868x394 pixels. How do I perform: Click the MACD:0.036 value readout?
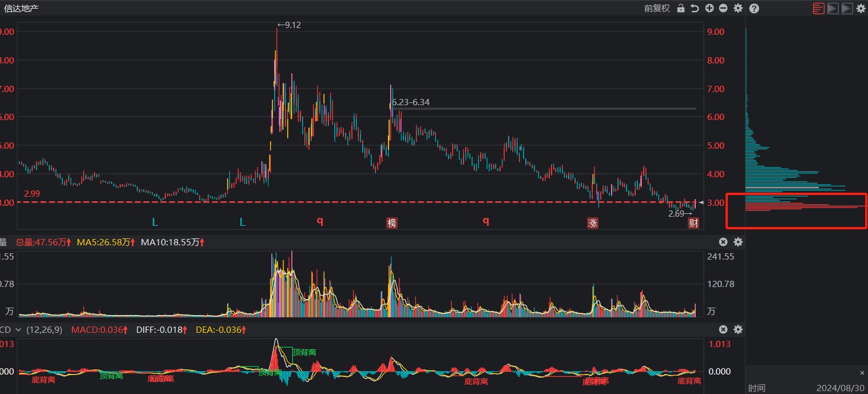(x=101, y=329)
